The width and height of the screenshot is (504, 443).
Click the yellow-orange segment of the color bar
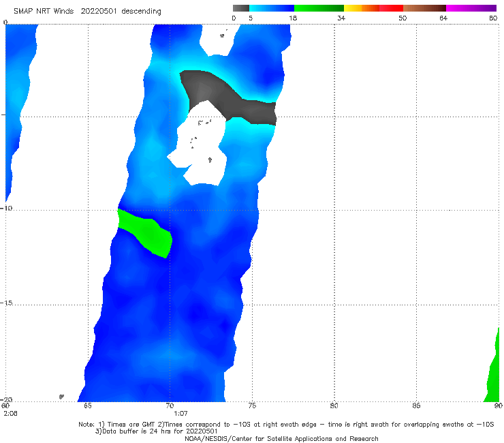(361, 8)
